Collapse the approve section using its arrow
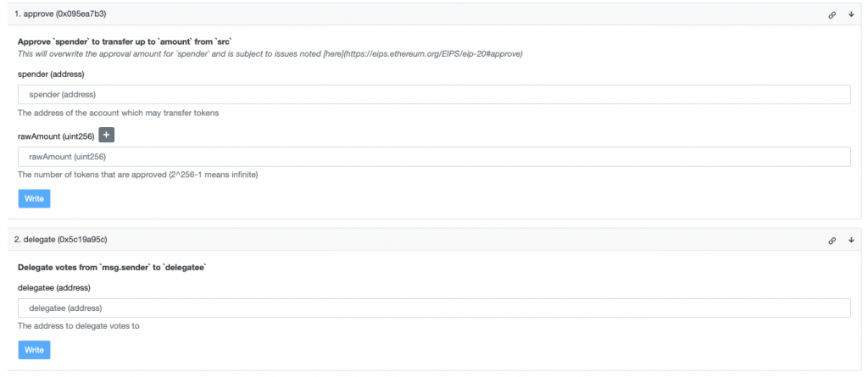Image resolution: width=868 pixels, height=377 pixels. click(x=851, y=14)
